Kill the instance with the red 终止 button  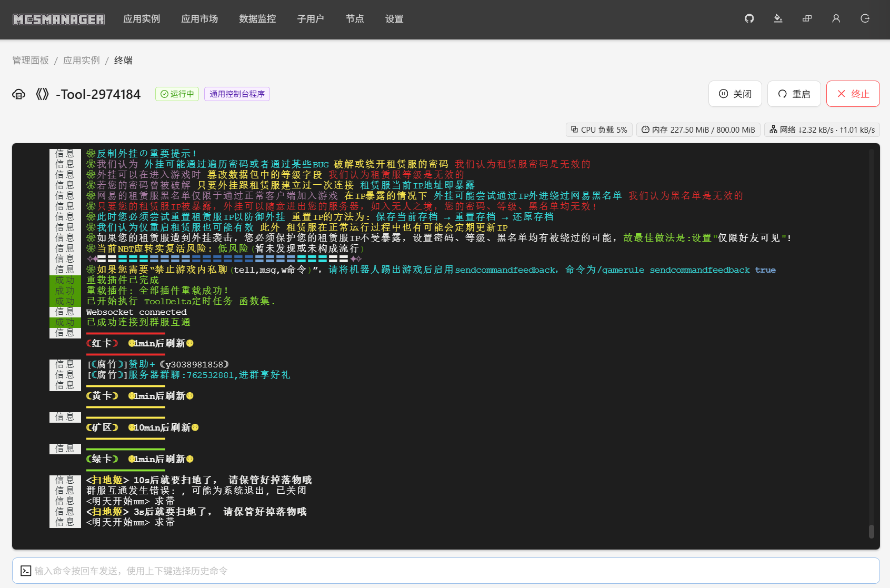pos(853,94)
